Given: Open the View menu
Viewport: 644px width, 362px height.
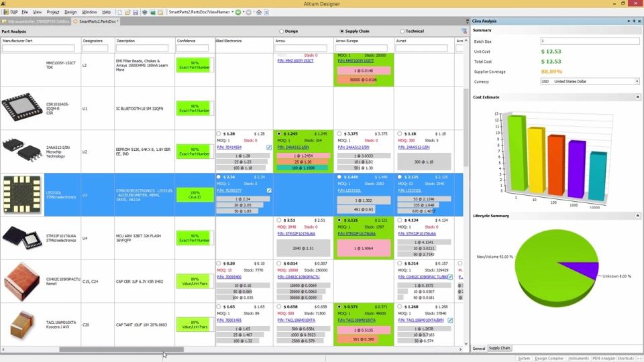Looking at the screenshot, I should (x=37, y=12).
